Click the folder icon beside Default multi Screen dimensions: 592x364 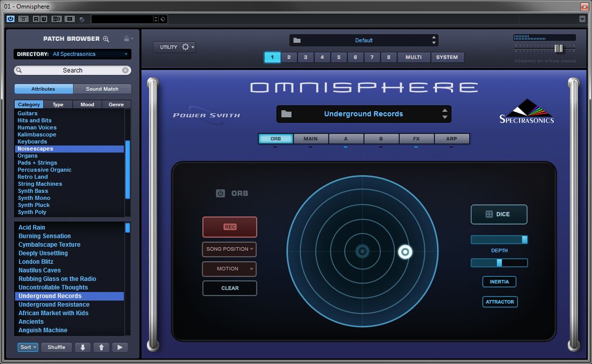[x=297, y=40]
